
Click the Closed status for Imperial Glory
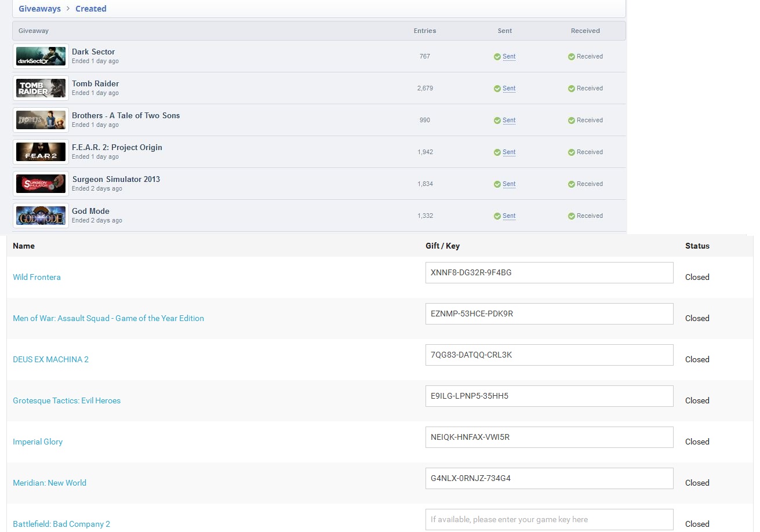point(697,442)
